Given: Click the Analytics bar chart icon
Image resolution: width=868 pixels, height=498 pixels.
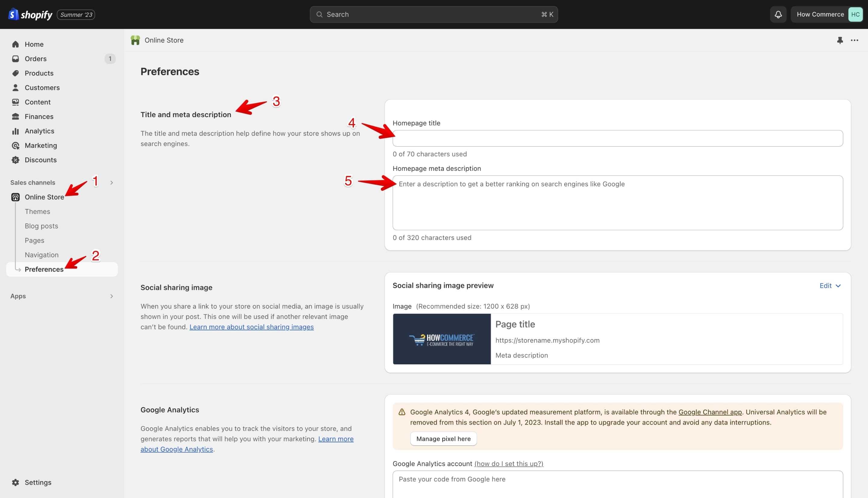Looking at the screenshot, I should [x=15, y=131].
